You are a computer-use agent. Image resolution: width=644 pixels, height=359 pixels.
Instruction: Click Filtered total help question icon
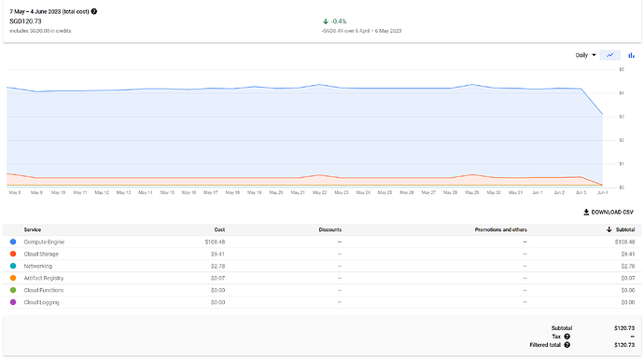point(567,345)
